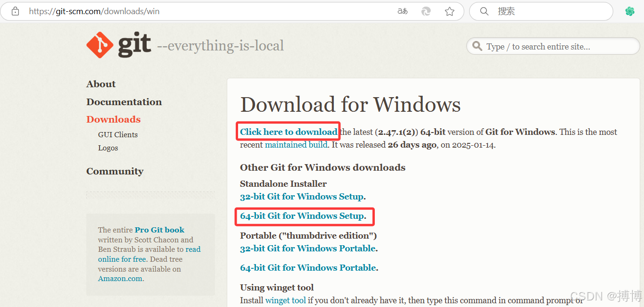This screenshot has width=644, height=307.
Task: Click the '--everything-is-local' tagline text
Action: [220, 46]
